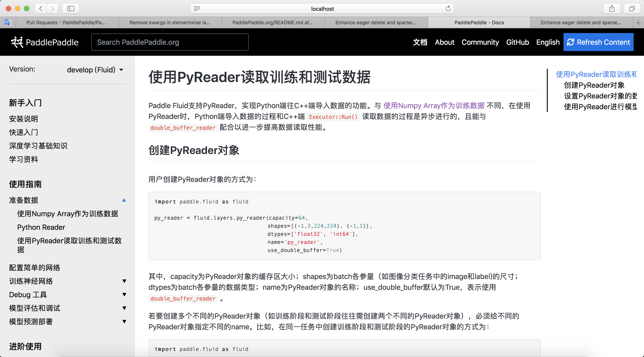Open the develop (Fluid) version dropdown
This screenshot has height=357, width=644.
click(x=95, y=70)
